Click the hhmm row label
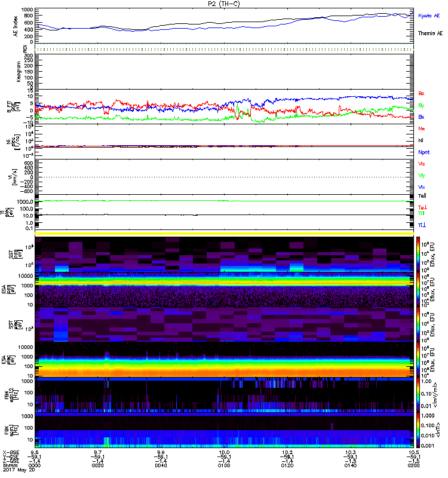 10,465
